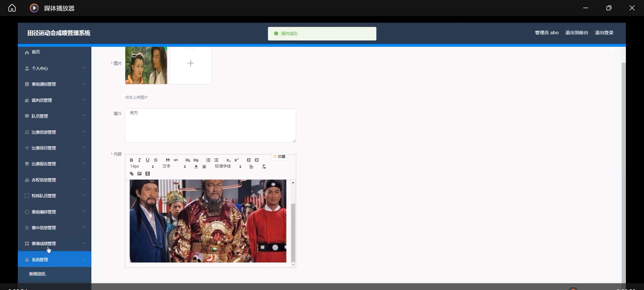Create a bulleted list
Image resolution: width=644 pixels, height=290 pixels.
[216, 160]
